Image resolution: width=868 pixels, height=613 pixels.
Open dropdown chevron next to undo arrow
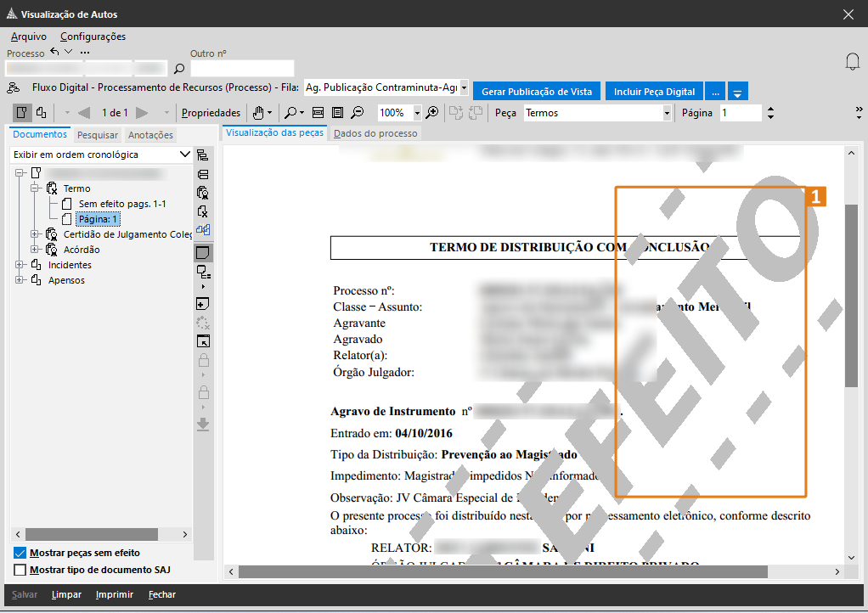pyautogui.click(x=68, y=52)
